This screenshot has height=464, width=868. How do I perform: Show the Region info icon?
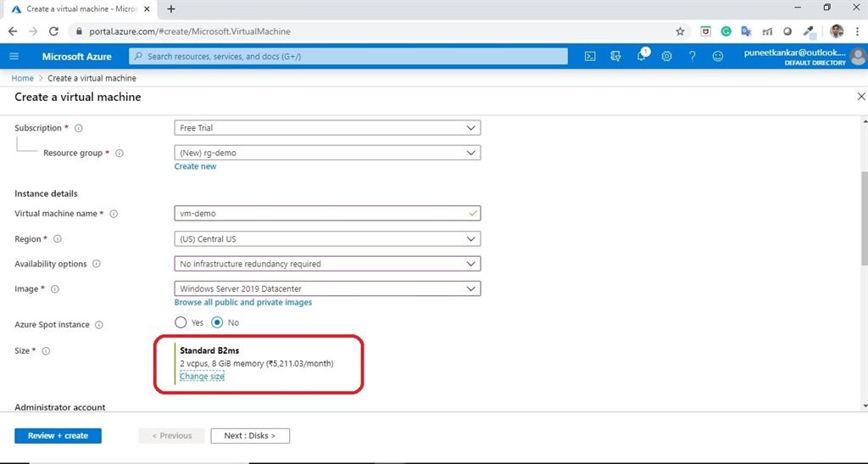click(x=58, y=239)
